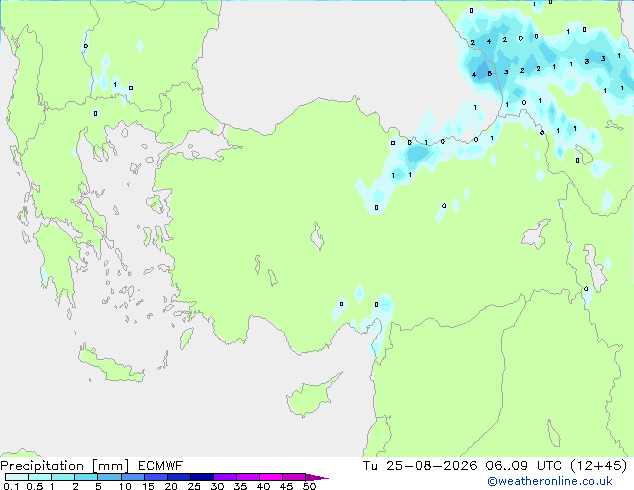
Task: Click the pale cyan 0.1 mm legend swatch
Action: tap(17, 477)
